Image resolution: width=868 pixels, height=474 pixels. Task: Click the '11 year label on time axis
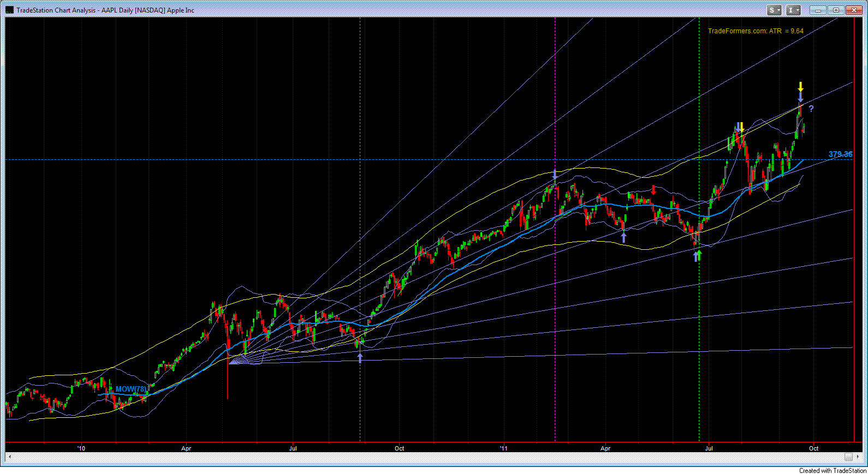[503, 448]
